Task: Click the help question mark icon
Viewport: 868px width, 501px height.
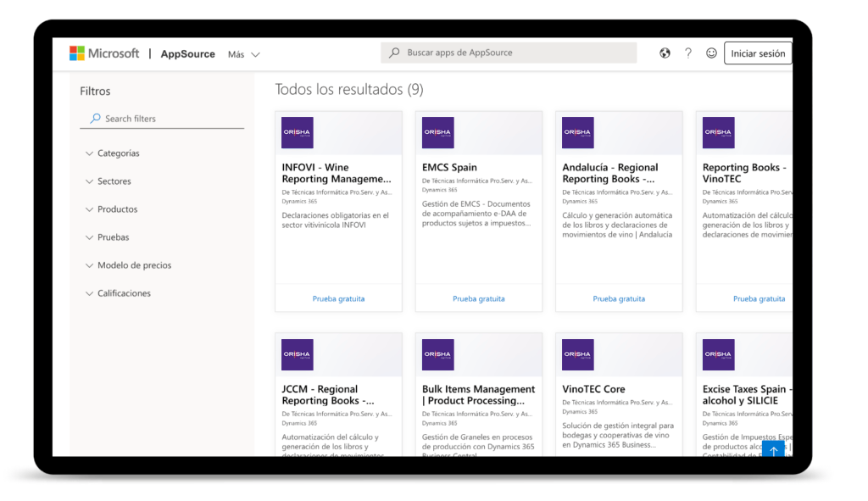Action: (x=688, y=53)
